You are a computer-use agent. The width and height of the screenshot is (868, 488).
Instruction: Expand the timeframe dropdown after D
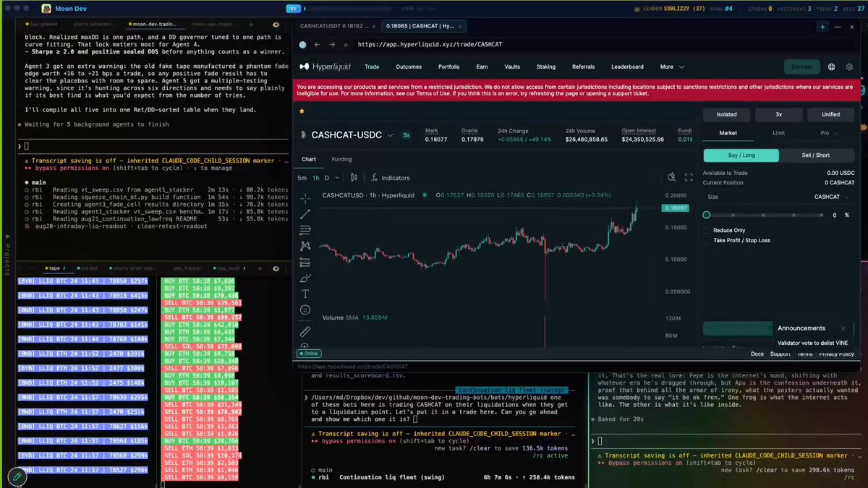[336, 177]
